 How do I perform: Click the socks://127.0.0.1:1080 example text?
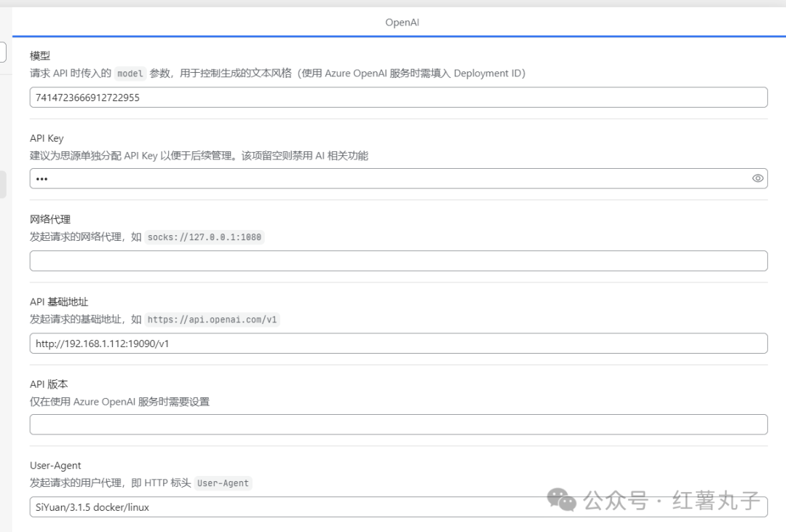click(x=205, y=237)
